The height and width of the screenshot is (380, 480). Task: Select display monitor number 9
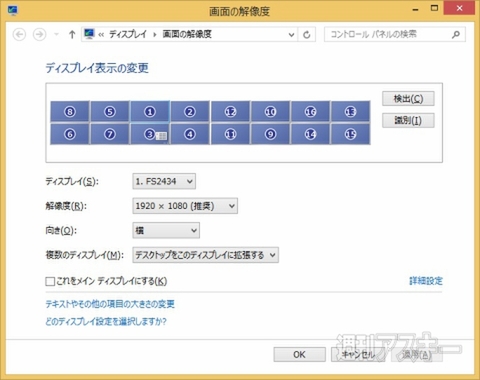(270, 134)
